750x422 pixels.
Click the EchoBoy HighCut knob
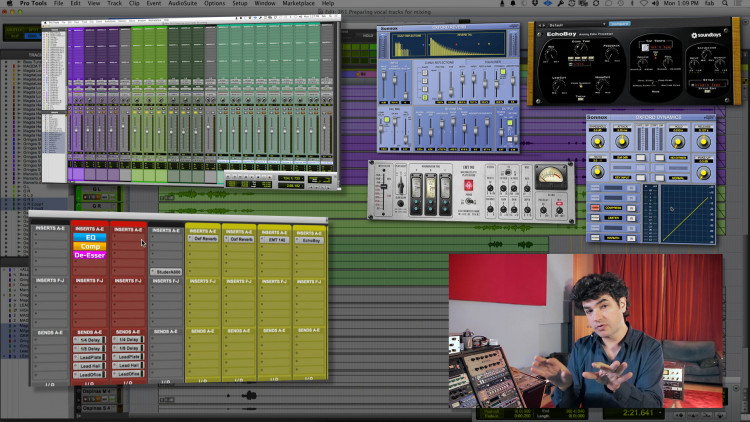602,85
